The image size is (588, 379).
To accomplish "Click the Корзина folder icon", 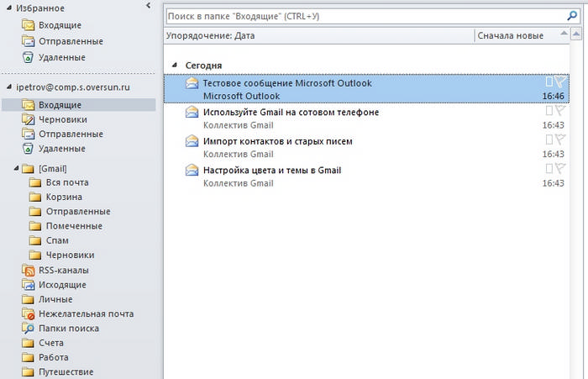I will (35, 197).
